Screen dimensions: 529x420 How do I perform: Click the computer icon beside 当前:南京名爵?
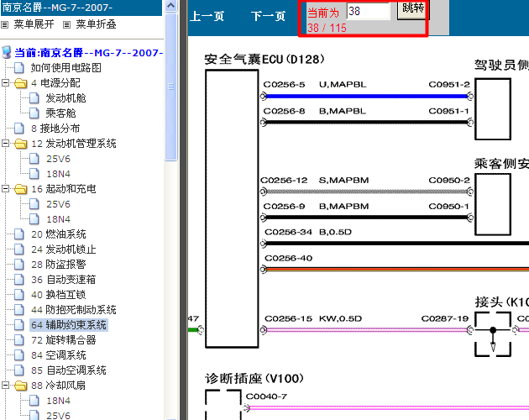coord(6,52)
